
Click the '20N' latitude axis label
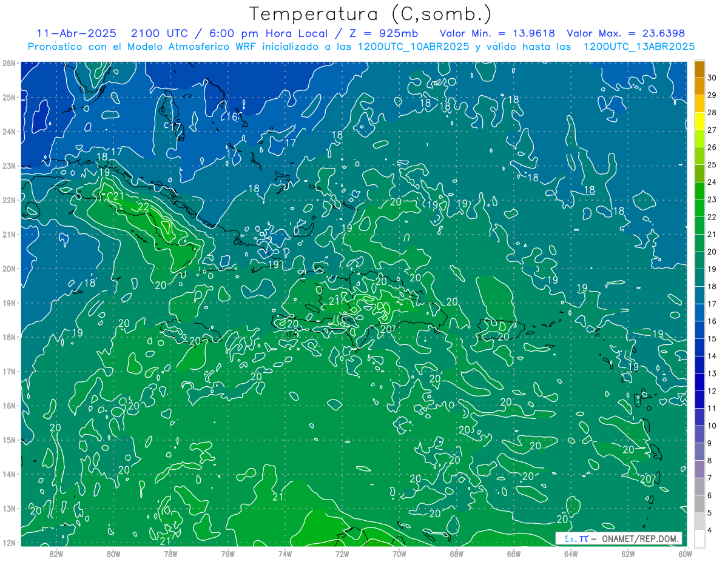pyautogui.click(x=8, y=269)
